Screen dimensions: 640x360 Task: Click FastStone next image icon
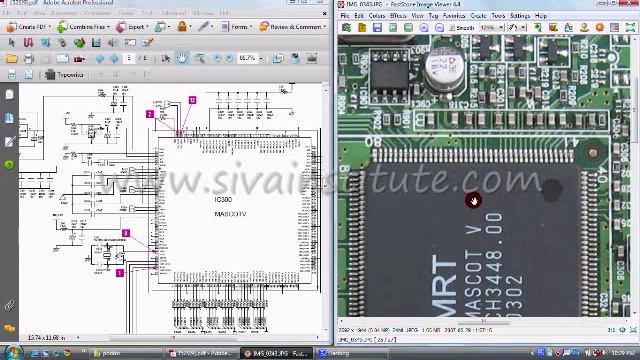[408, 28]
